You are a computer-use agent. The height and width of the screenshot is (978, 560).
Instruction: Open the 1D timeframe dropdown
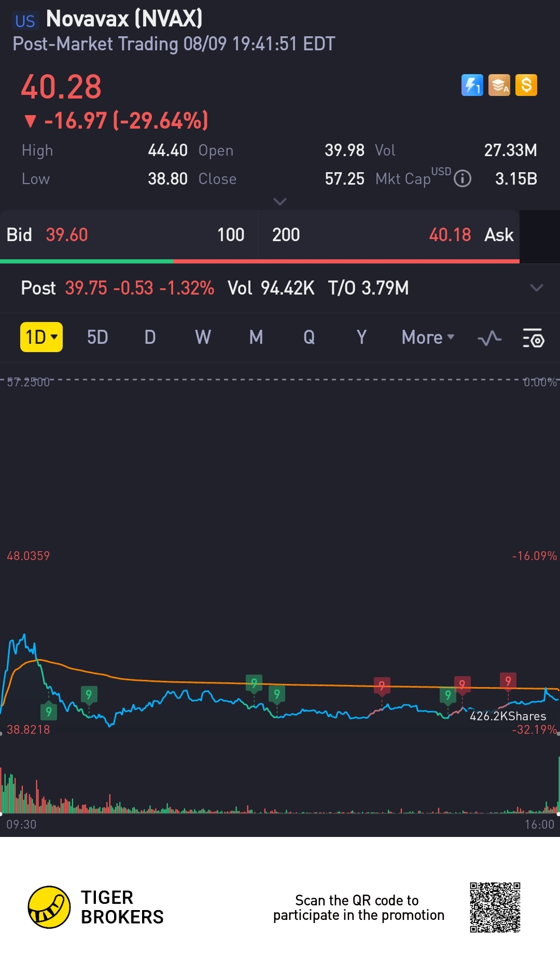41,337
